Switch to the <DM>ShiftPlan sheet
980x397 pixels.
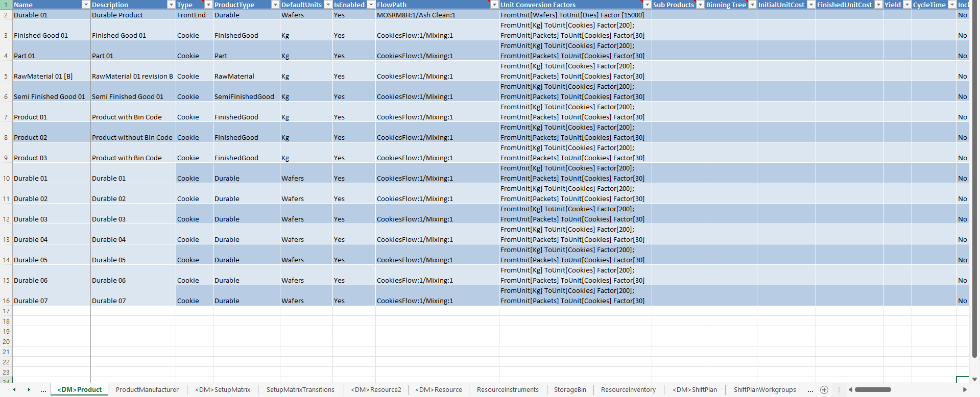(695, 390)
